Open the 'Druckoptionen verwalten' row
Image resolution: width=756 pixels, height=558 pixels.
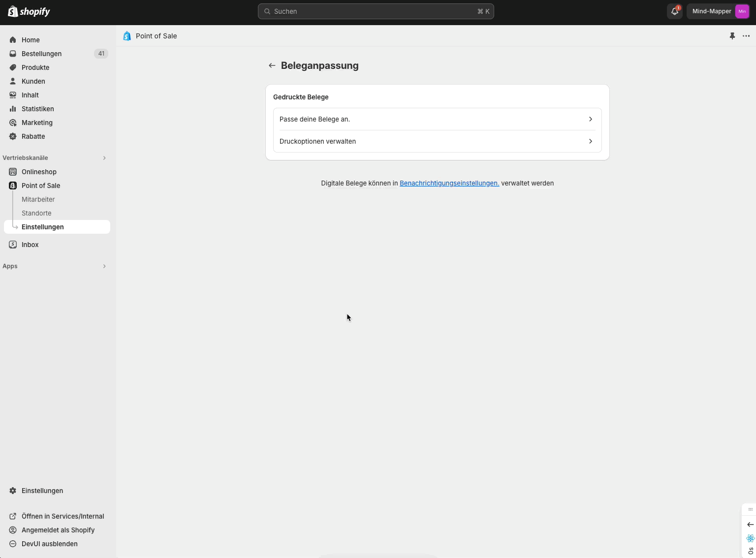tap(438, 141)
